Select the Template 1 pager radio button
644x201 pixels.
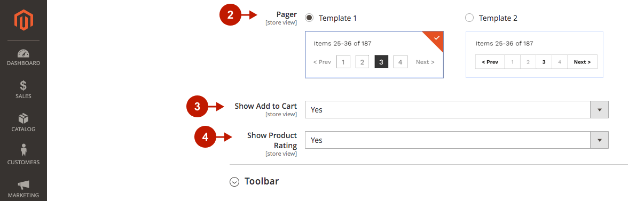point(309,18)
